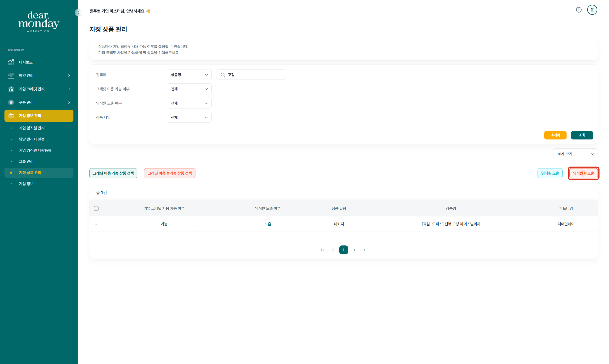Open the 10개 보기 page size dropdown
Viewport: 609px width, 364px height.
[x=575, y=154]
